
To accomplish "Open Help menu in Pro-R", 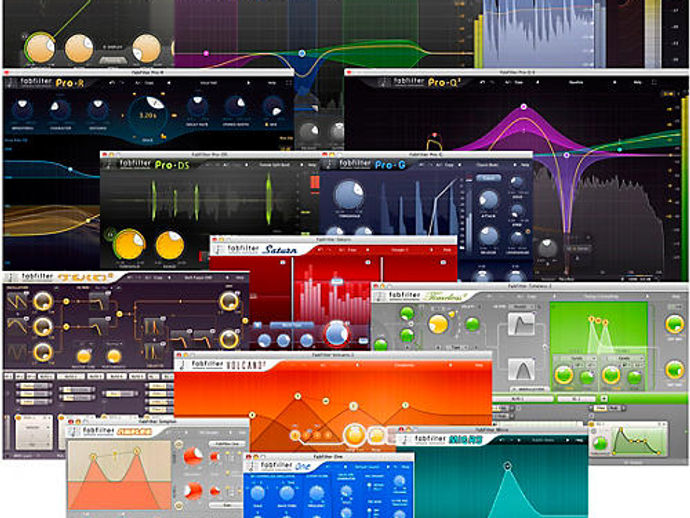I will click(272, 83).
